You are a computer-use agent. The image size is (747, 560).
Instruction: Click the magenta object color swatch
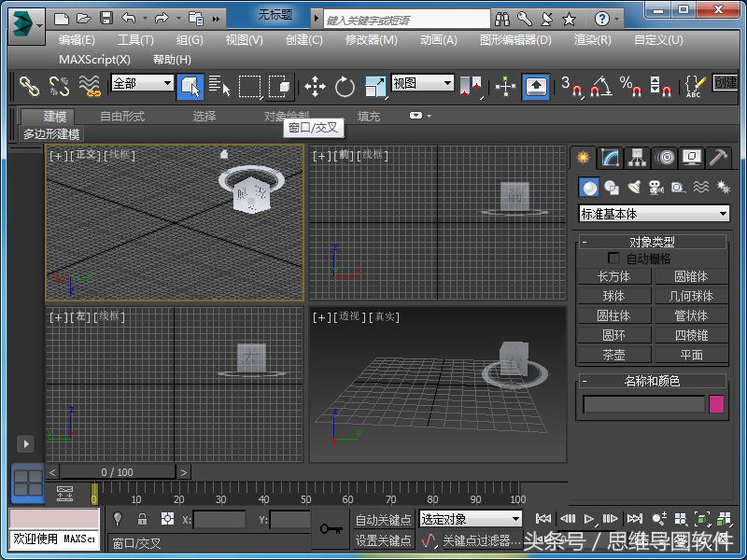point(717,404)
